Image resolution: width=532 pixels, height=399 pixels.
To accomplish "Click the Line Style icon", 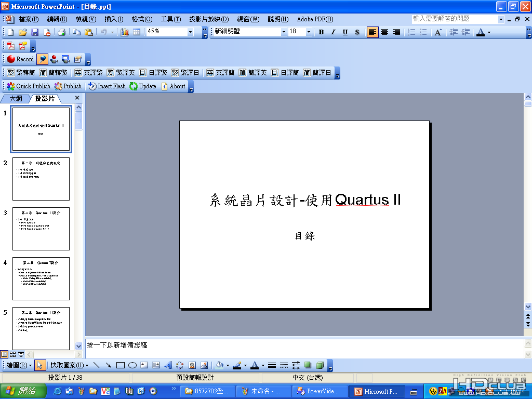I will pos(272,365).
